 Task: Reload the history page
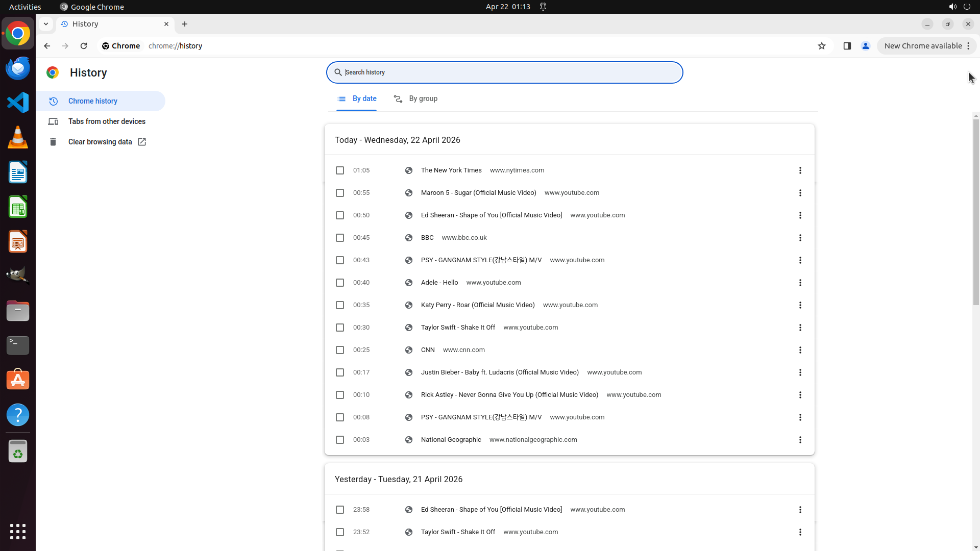(x=84, y=46)
